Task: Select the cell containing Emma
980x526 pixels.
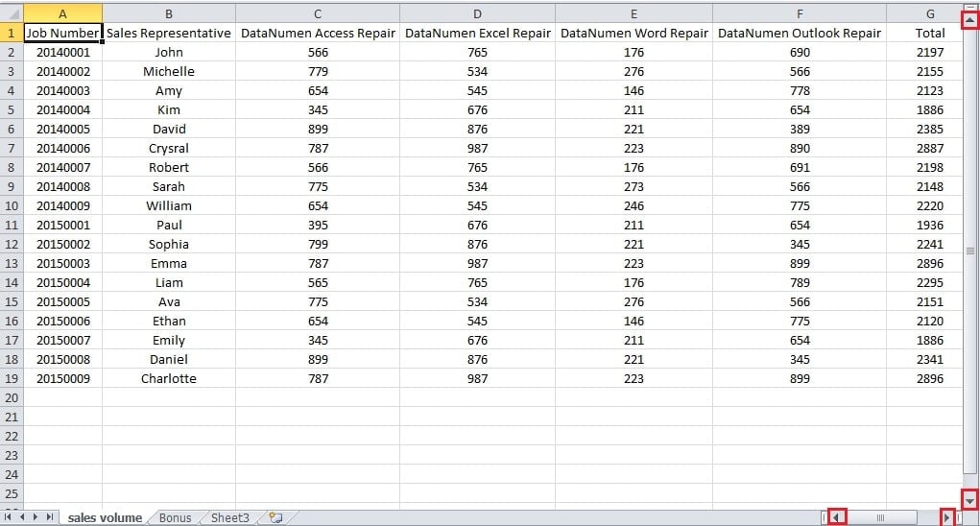Action: coord(169,263)
